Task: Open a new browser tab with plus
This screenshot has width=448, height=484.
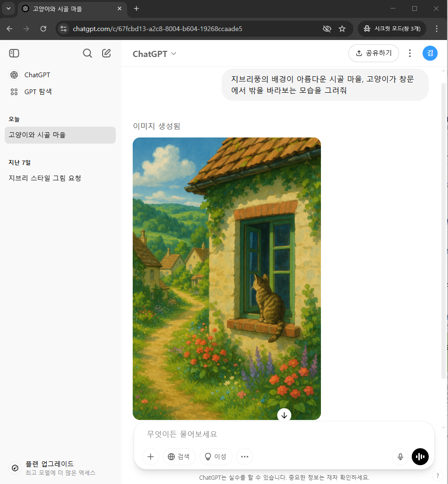Action: (136, 8)
